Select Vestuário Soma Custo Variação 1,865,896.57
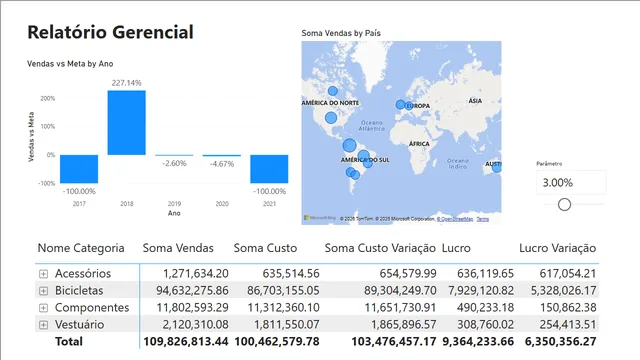This screenshot has width=640, height=360. click(403, 325)
